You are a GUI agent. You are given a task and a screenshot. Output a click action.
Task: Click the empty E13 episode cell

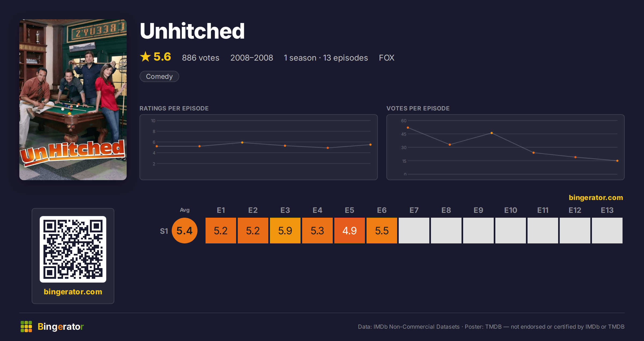pyautogui.click(x=607, y=231)
